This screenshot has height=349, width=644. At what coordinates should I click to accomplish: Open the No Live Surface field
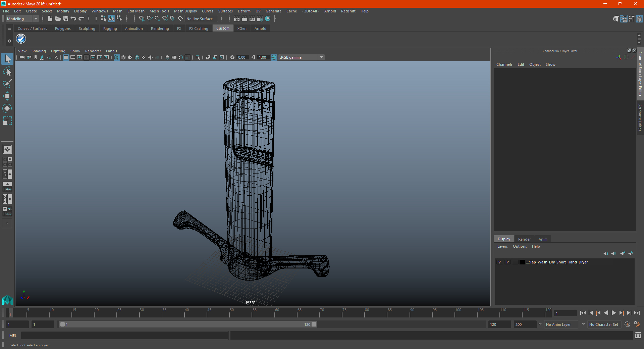pyautogui.click(x=201, y=19)
